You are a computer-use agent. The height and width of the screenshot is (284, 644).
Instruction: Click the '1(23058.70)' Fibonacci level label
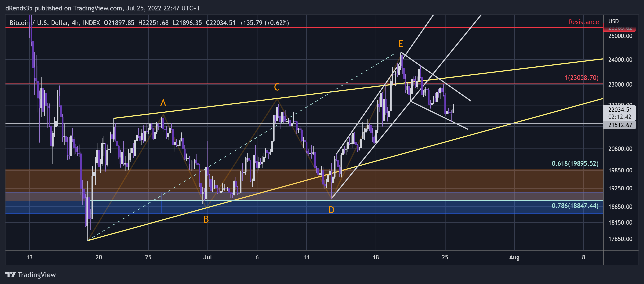coord(581,78)
